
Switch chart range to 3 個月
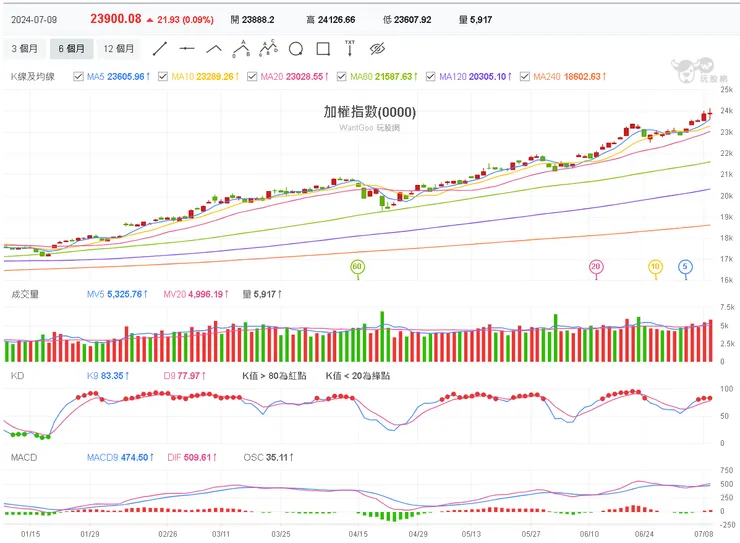click(x=24, y=49)
